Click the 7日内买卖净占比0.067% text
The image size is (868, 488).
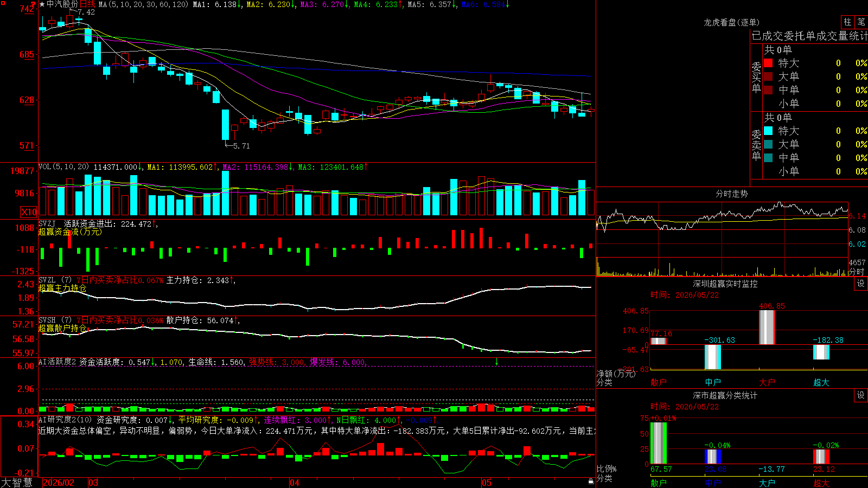pos(120,280)
